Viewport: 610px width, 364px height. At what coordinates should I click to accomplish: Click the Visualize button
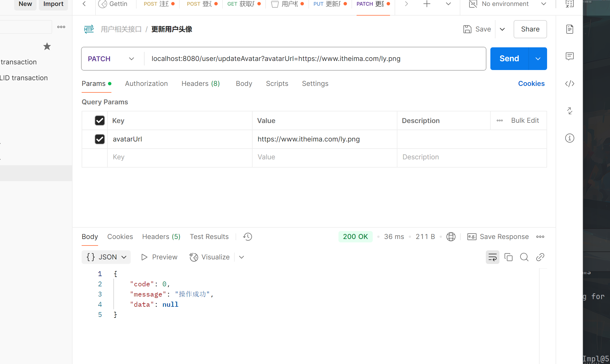pyautogui.click(x=209, y=257)
